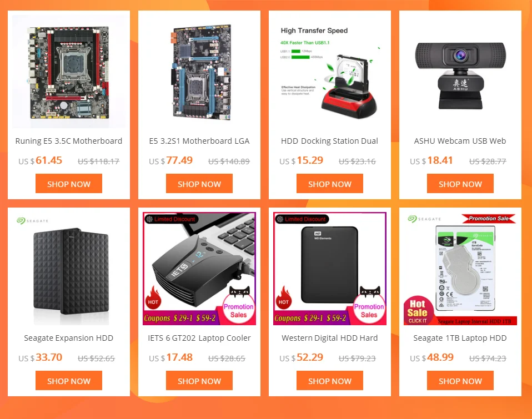Open the Seagate BarraCuda 1TB drive image

click(x=460, y=269)
